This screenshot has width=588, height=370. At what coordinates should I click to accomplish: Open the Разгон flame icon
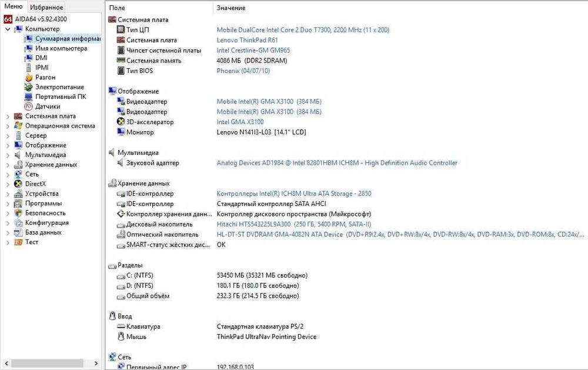[28, 77]
